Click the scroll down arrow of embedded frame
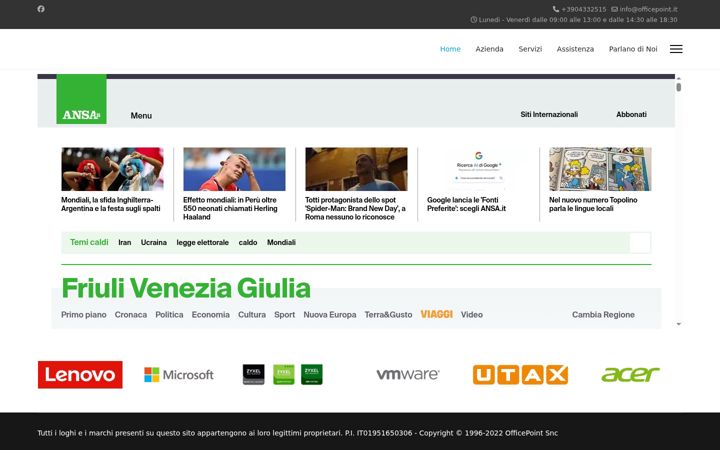 pyautogui.click(x=679, y=324)
